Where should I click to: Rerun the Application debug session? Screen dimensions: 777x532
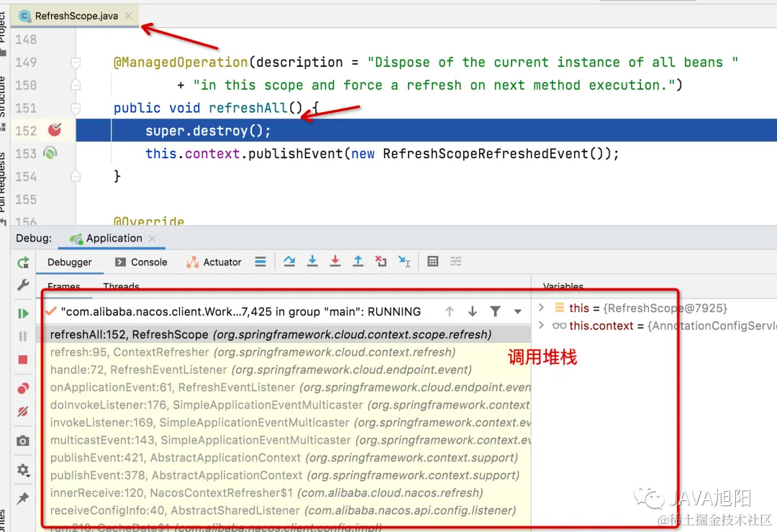pos(23,262)
